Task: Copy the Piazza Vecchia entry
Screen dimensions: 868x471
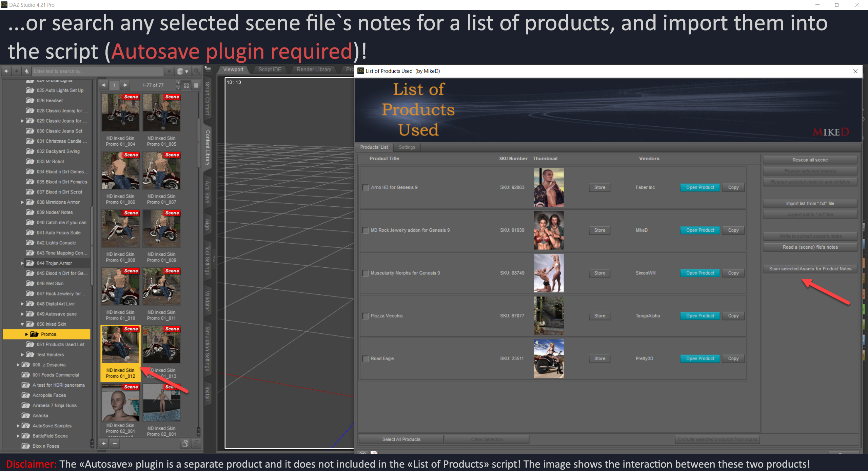Action: (733, 316)
